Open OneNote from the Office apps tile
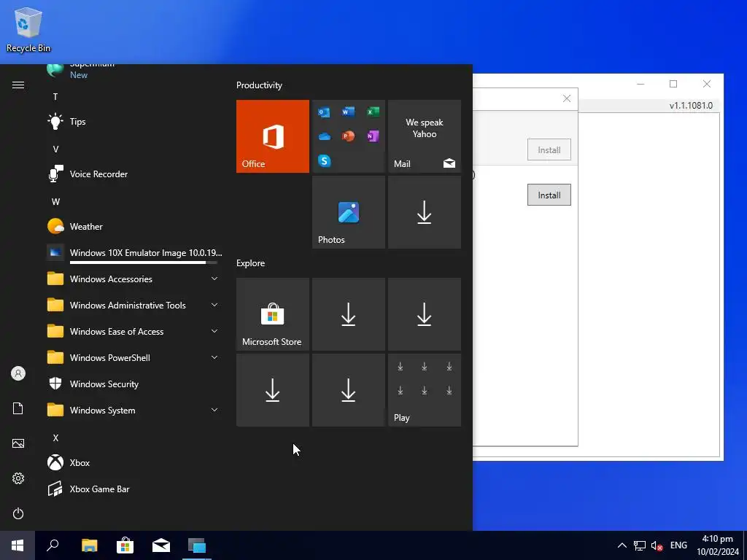747x560 pixels. coord(373,136)
